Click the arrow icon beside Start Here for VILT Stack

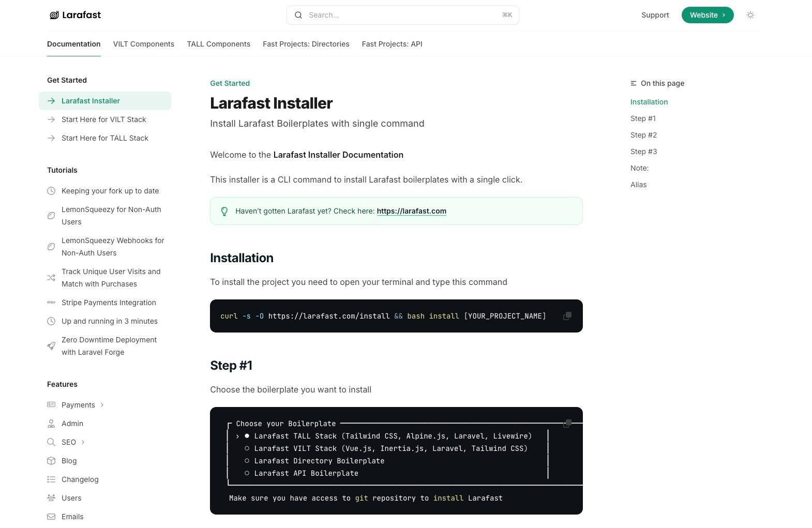(x=51, y=119)
